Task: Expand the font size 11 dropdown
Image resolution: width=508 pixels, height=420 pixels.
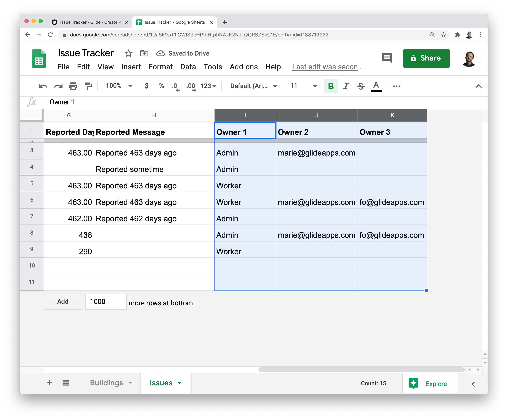Action: click(x=315, y=86)
